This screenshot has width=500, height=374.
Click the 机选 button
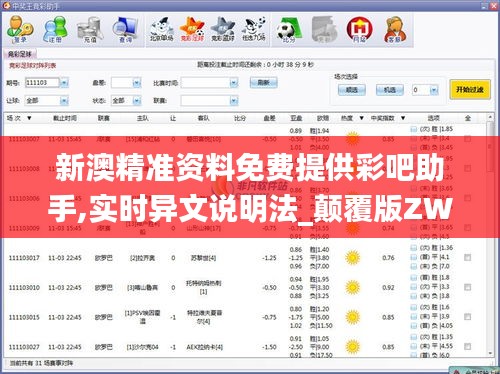tap(390, 90)
